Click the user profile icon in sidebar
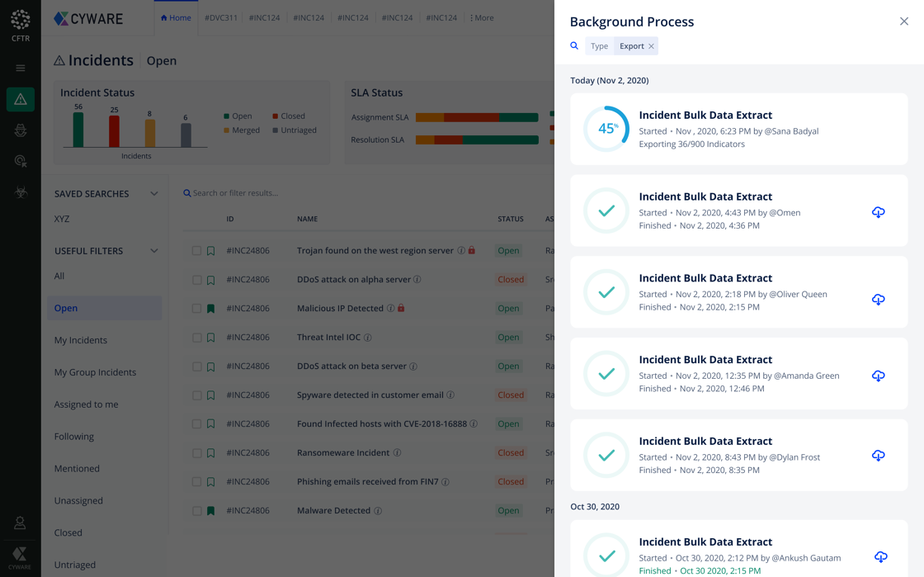The image size is (924, 577). coord(20,523)
